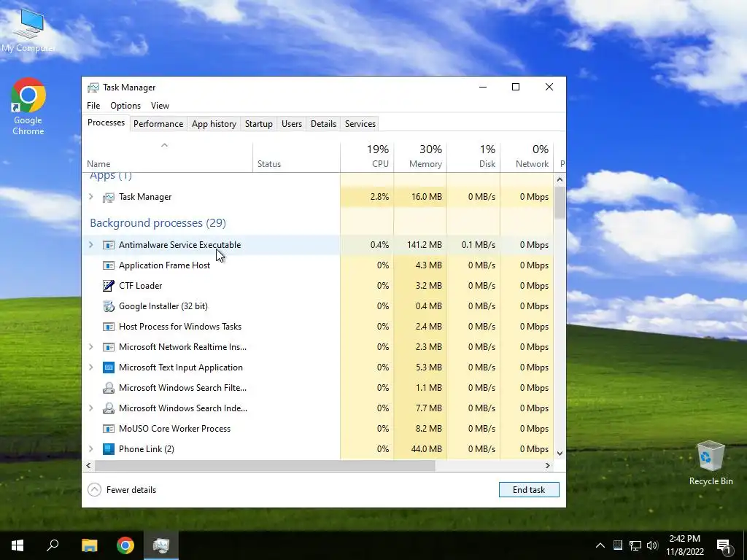Image resolution: width=747 pixels, height=560 pixels.
Task: Click the MoUSO Core Worker Process icon
Action: tap(109, 429)
